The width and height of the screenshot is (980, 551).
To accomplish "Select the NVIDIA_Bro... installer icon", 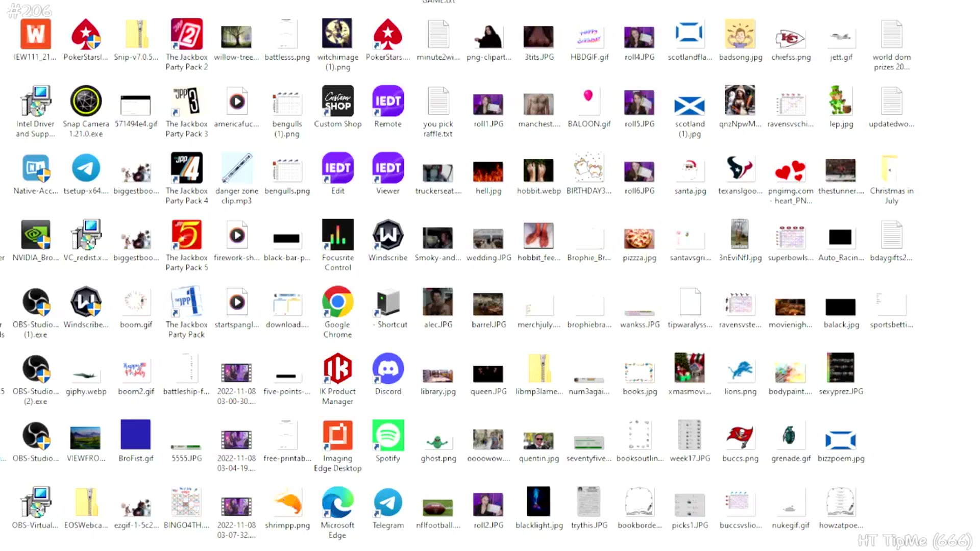I will [35, 235].
